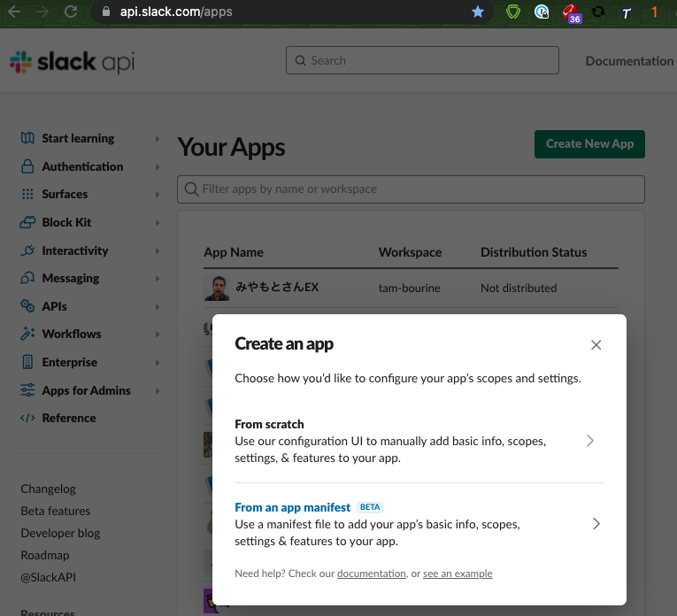Viewport: 677px width, 616px height.
Task: Close the Create an app dialog
Action: 596,345
